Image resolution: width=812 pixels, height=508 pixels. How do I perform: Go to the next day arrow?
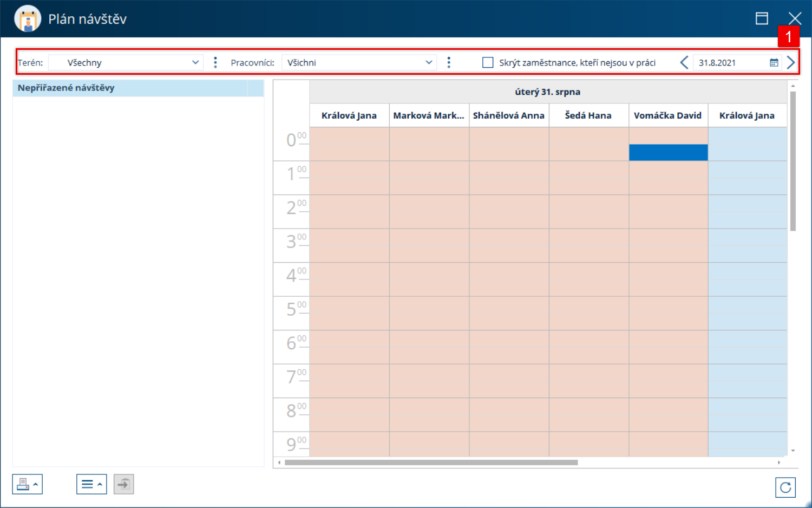[791, 63]
